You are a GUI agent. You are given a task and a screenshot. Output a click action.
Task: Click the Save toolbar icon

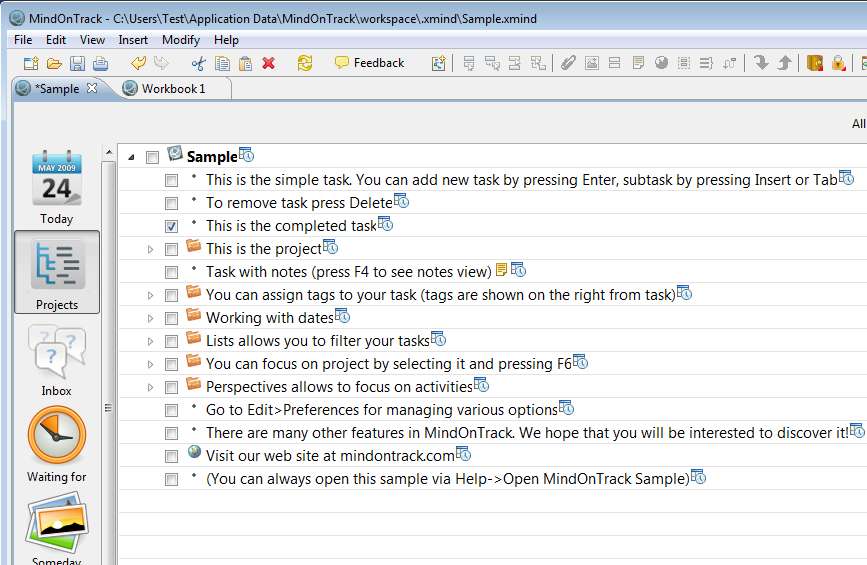(x=77, y=63)
